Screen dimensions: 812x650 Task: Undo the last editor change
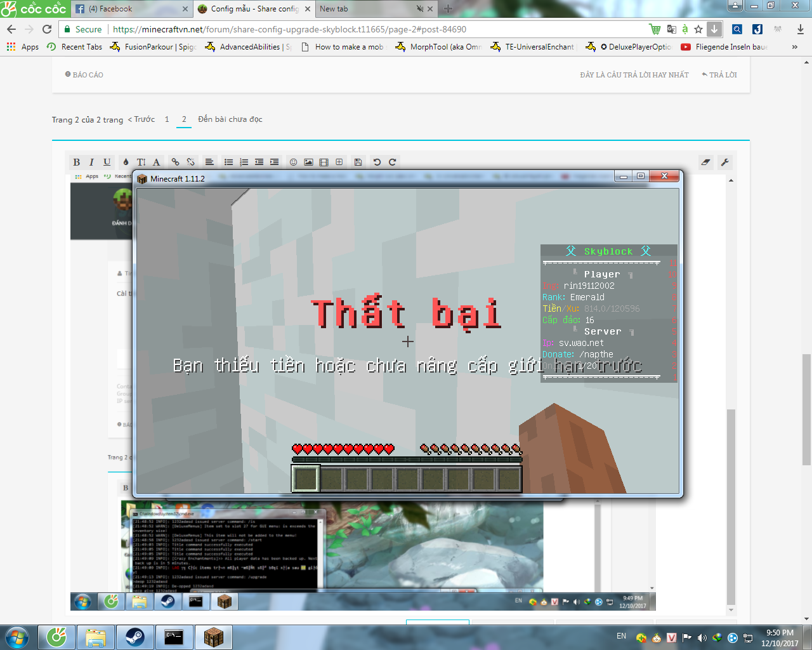pyautogui.click(x=377, y=162)
